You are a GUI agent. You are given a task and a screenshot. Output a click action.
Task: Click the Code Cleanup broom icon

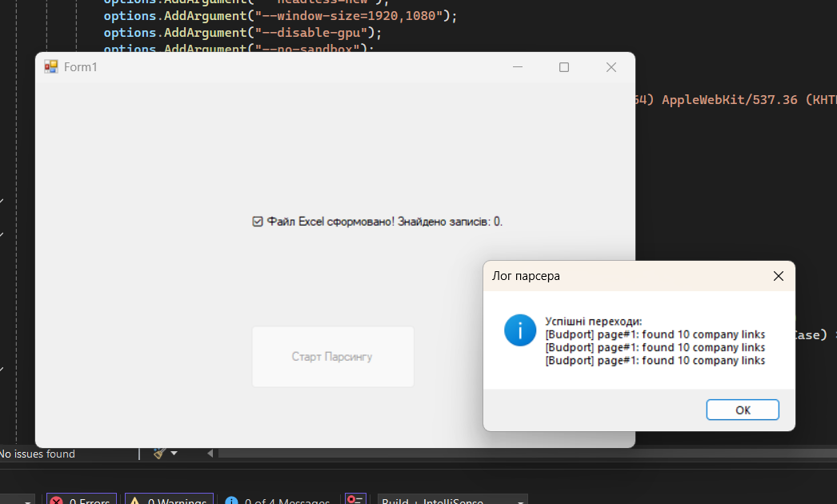coord(159,454)
